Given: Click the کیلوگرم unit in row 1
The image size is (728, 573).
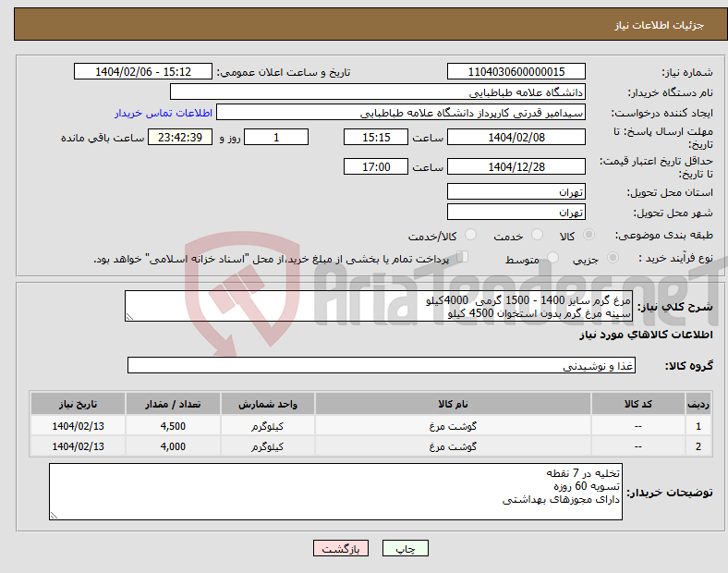Looking at the screenshot, I should point(267,426).
